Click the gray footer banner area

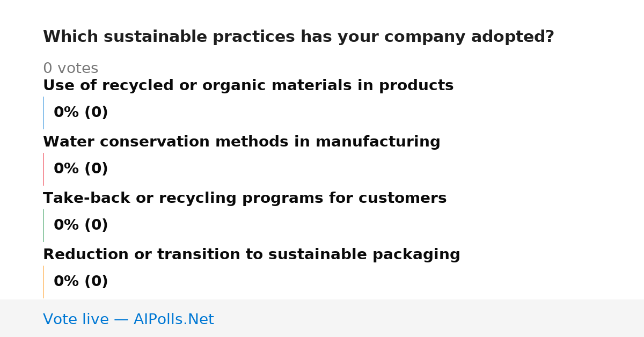(x=322, y=318)
